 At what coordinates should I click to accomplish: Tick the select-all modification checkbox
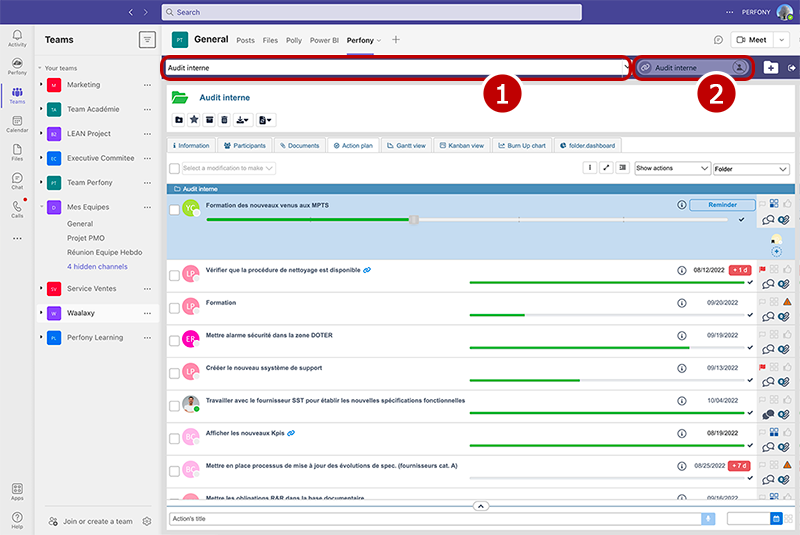pyautogui.click(x=174, y=169)
